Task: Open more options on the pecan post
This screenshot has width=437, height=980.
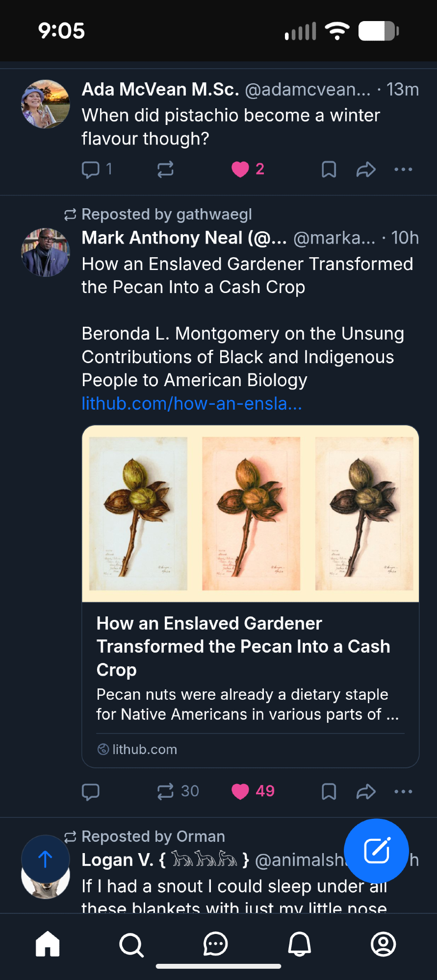Action: pos(403,791)
